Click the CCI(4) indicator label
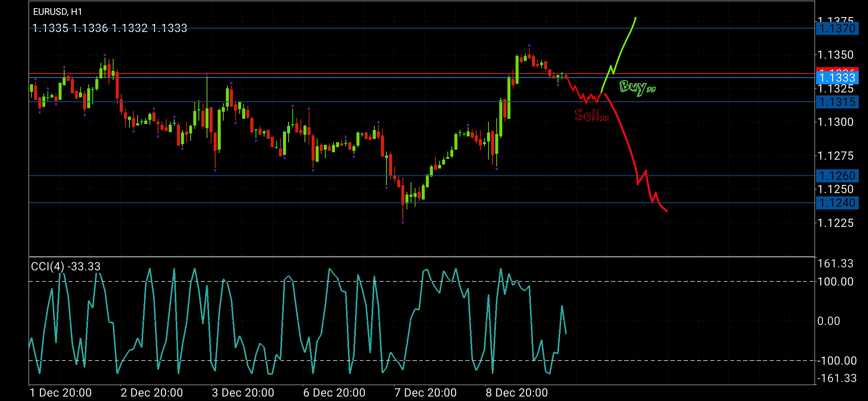Image resolution: width=868 pixels, height=401 pixels. coord(66,267)
